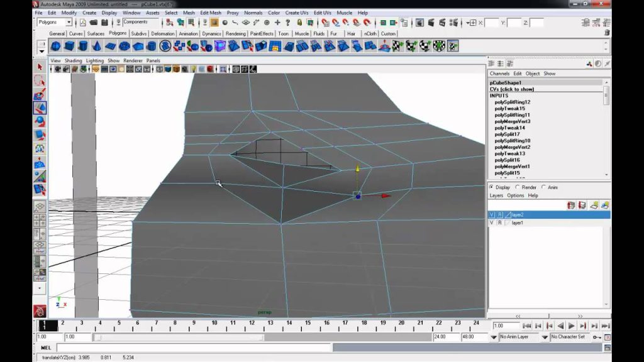Toggle visibility V box of layer1
Image resolution: width=644 pixels, height=362 pixels.
pyautogui.click(x=492, y=223)
